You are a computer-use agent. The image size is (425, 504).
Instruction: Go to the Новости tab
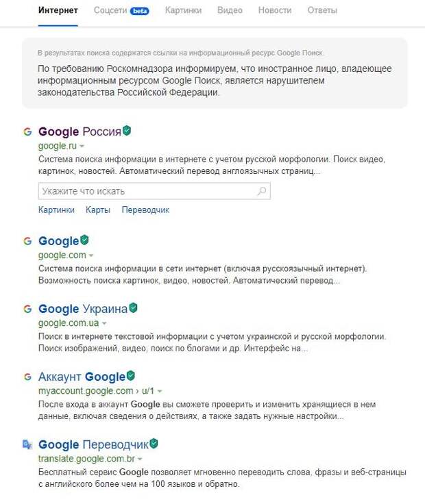point(275,10)
